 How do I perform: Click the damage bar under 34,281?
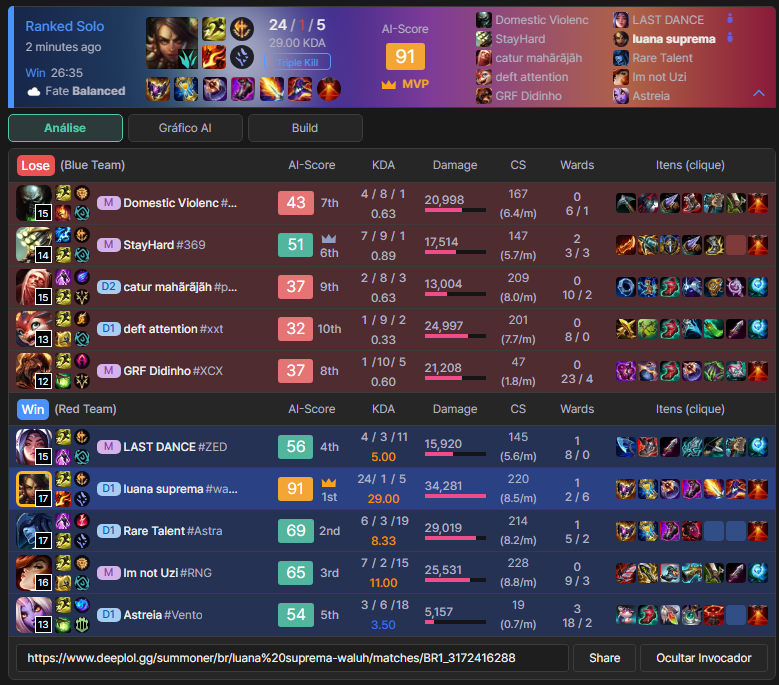(455, 496)
